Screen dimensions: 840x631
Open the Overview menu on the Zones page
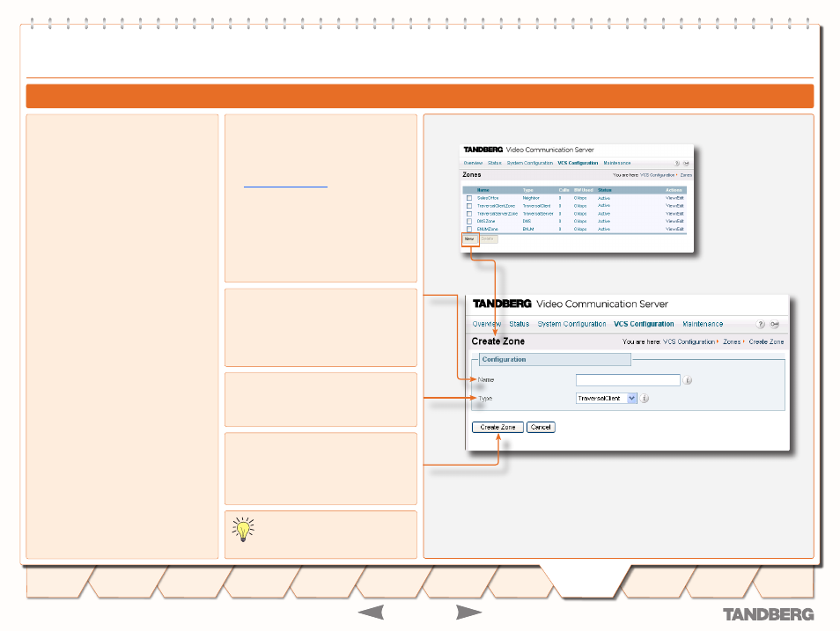(x=473, y=163)
